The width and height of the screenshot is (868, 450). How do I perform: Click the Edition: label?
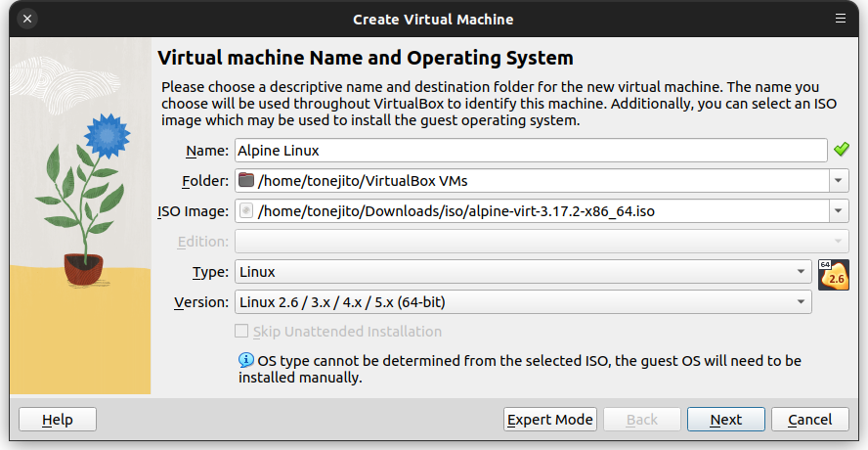coord(203,242)
